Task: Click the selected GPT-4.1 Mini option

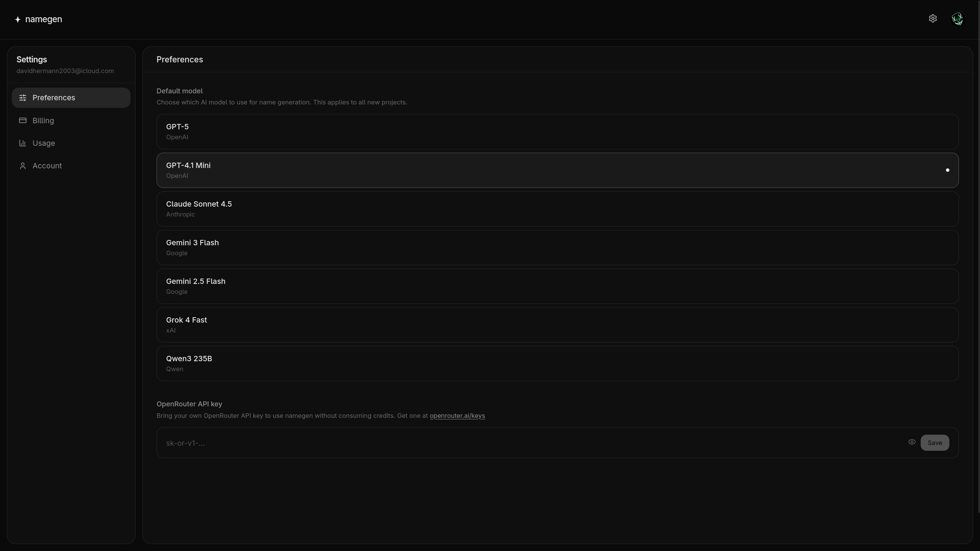Action: 557,170
